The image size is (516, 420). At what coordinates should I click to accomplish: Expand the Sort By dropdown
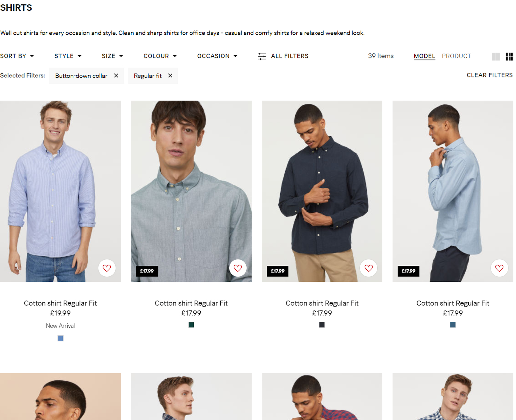pyautogui.click(x=17, y=56)
